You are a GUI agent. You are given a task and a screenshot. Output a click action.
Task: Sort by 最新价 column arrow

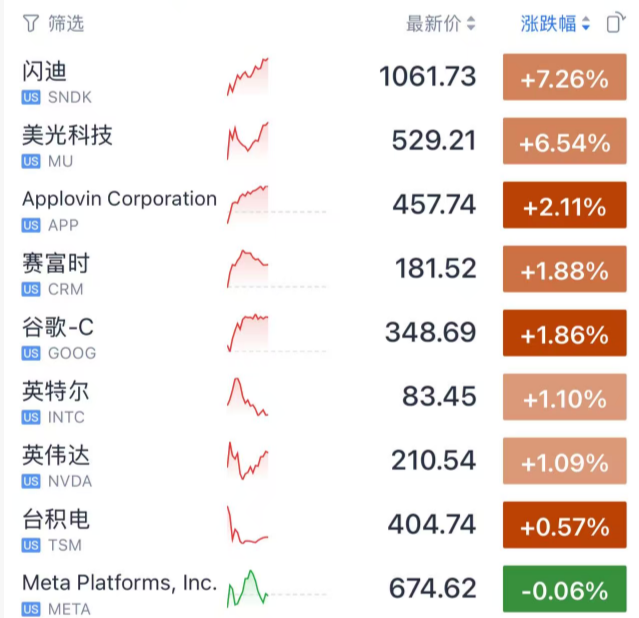coord(471,23)
